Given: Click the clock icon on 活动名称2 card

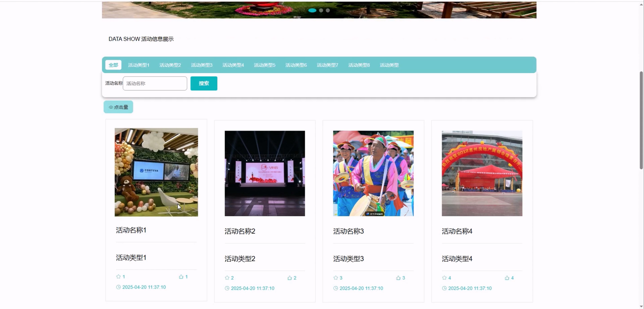Looking at the screenshot, I should 227,288.
